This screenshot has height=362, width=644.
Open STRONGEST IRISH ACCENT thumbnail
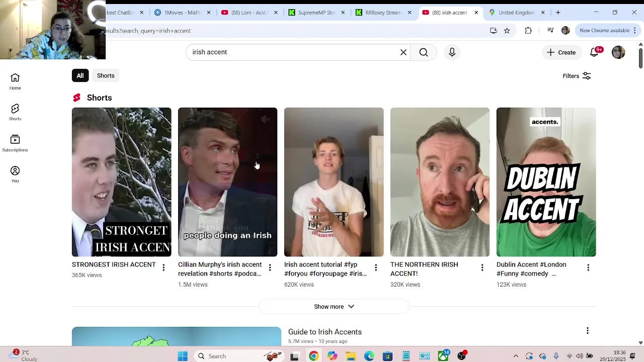click(x=121, y=182)
